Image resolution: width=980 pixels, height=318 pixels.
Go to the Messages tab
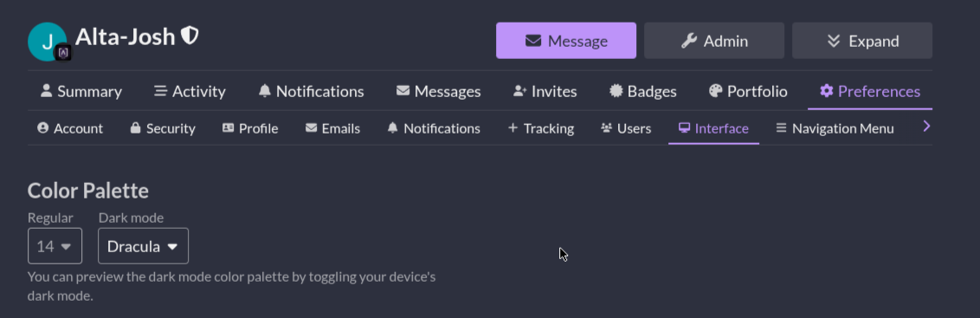coord(438,91)
